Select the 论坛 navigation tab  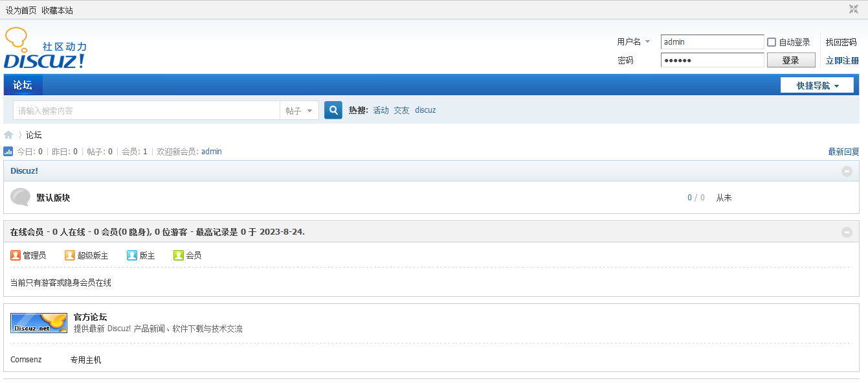[23, 85]
